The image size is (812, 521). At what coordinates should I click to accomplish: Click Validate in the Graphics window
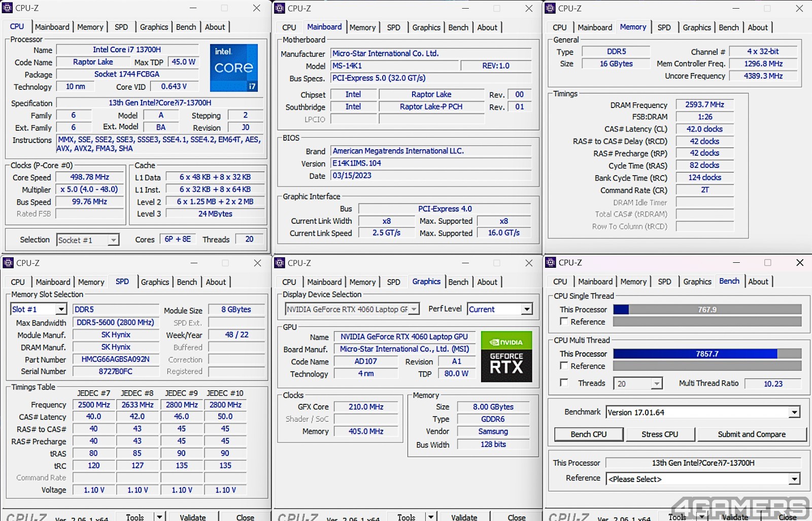point(464,517)
